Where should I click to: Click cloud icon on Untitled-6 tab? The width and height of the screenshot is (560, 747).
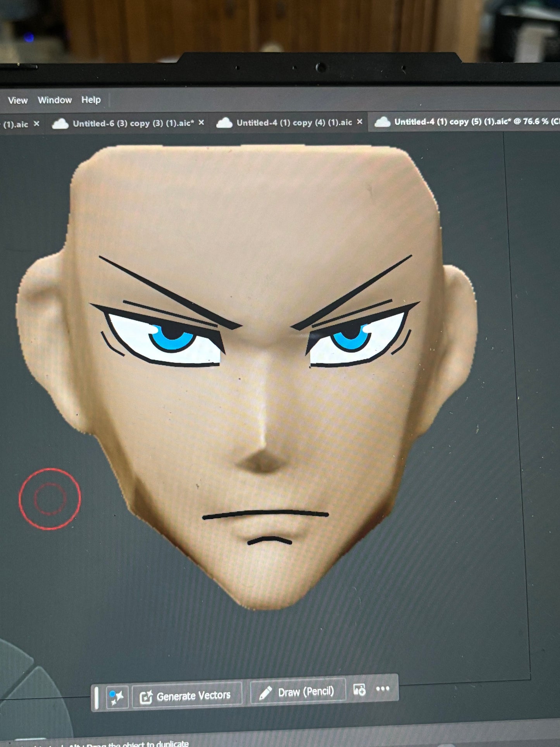coord(60,124)
